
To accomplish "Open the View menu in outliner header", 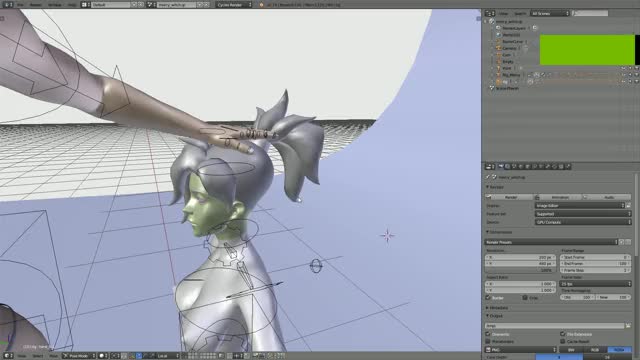I will [x=503, y=13].
